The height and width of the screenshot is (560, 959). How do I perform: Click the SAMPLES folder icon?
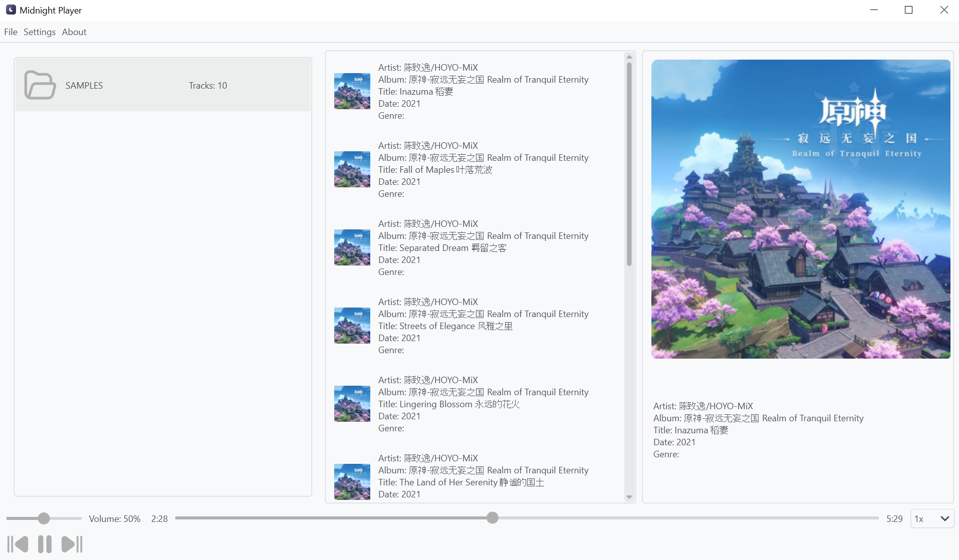pyautogui.click(x=40, y=85)
